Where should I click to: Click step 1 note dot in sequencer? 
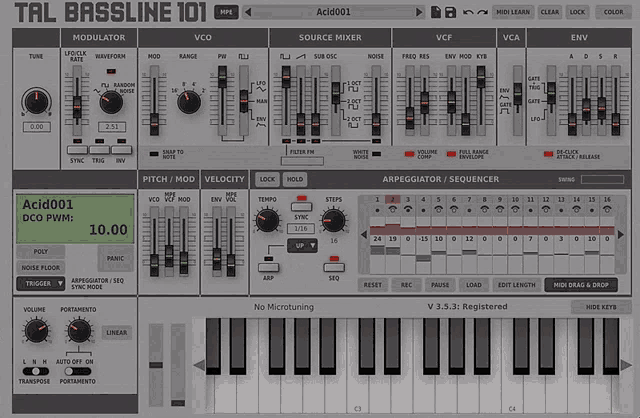(x=377, y=210)
